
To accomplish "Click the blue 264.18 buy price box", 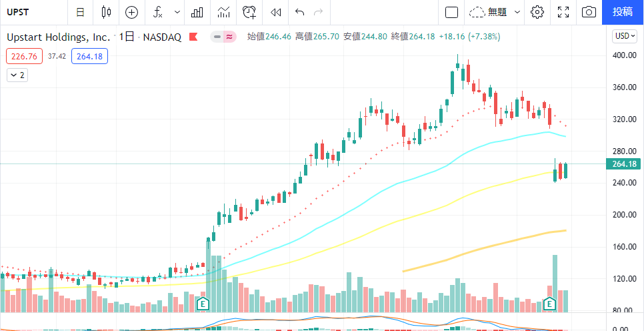I will [89, 56].
